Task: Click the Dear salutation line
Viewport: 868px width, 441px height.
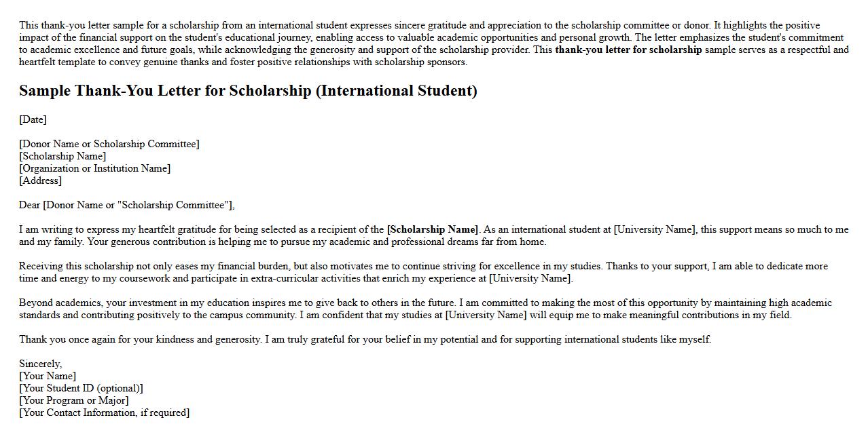Action: [127, 205]
